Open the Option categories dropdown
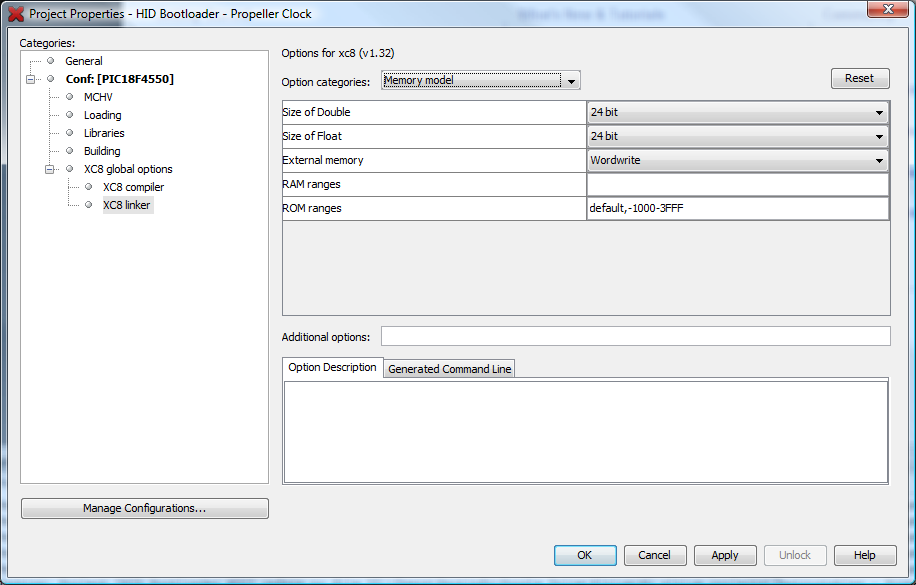Viewport: 916px width, 585px height. point(481,81)
